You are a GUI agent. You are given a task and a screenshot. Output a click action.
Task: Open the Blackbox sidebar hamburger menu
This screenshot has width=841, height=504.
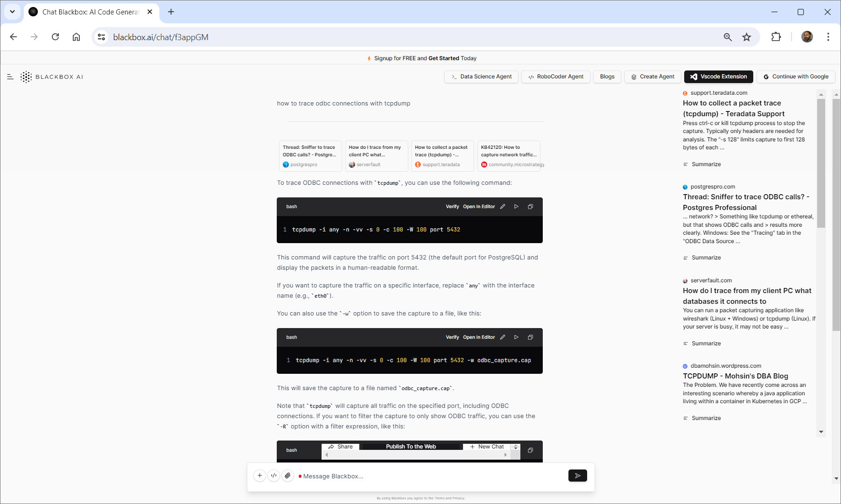pos(10,77)
